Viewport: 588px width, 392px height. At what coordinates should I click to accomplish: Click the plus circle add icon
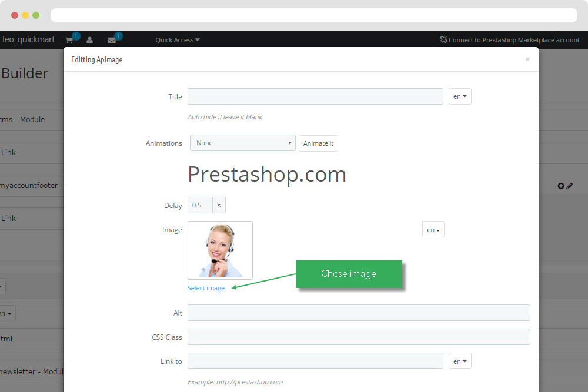tap(560, 186)
